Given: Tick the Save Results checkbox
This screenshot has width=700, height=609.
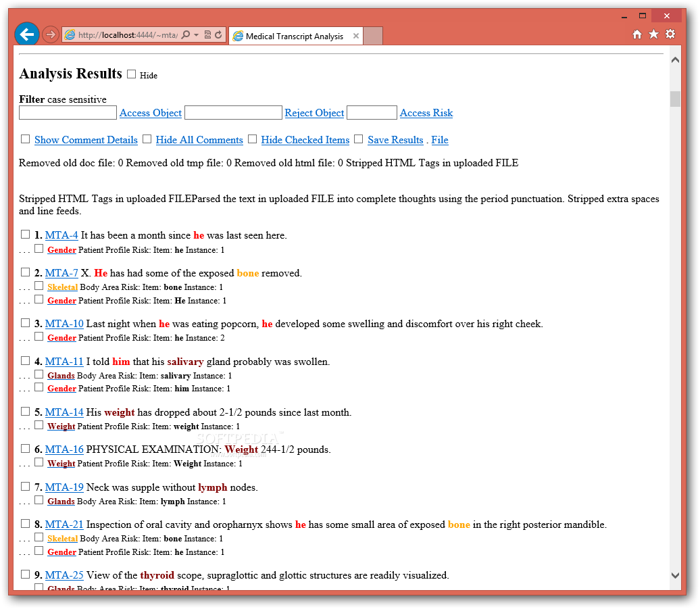Looking at the screenshot, I should pos(359,139).
